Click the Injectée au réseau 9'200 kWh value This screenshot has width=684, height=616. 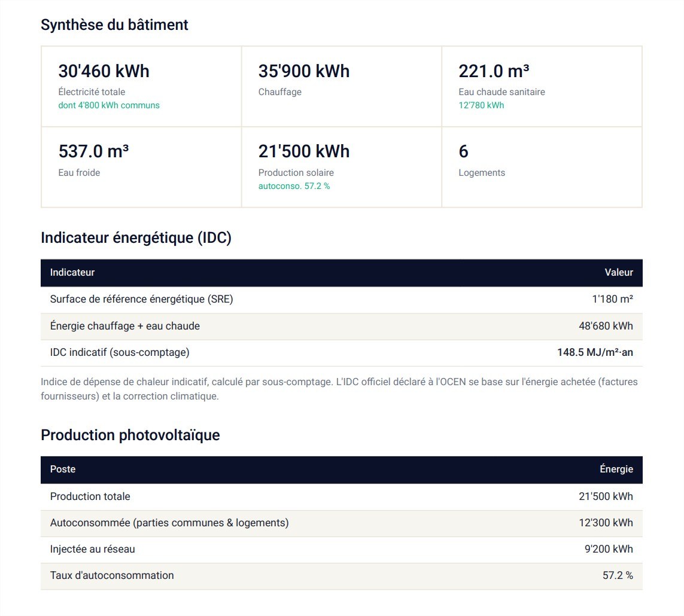click(x=609, y=549)
